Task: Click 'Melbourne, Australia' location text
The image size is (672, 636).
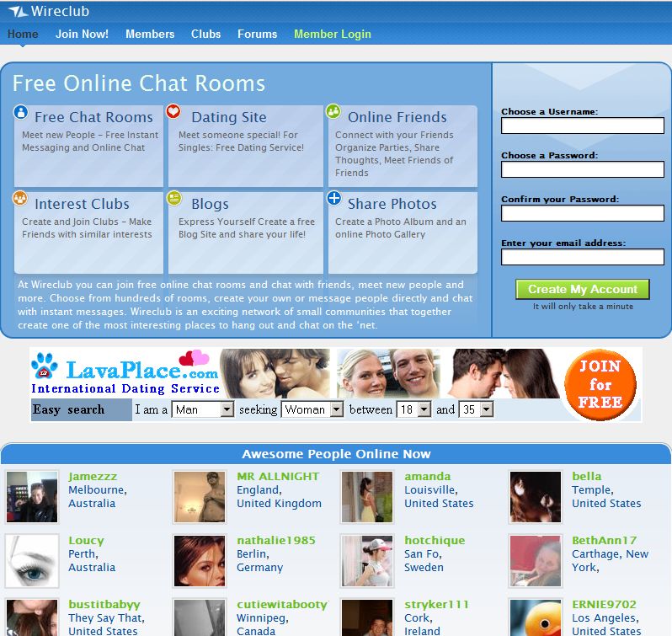Action: 98,496
